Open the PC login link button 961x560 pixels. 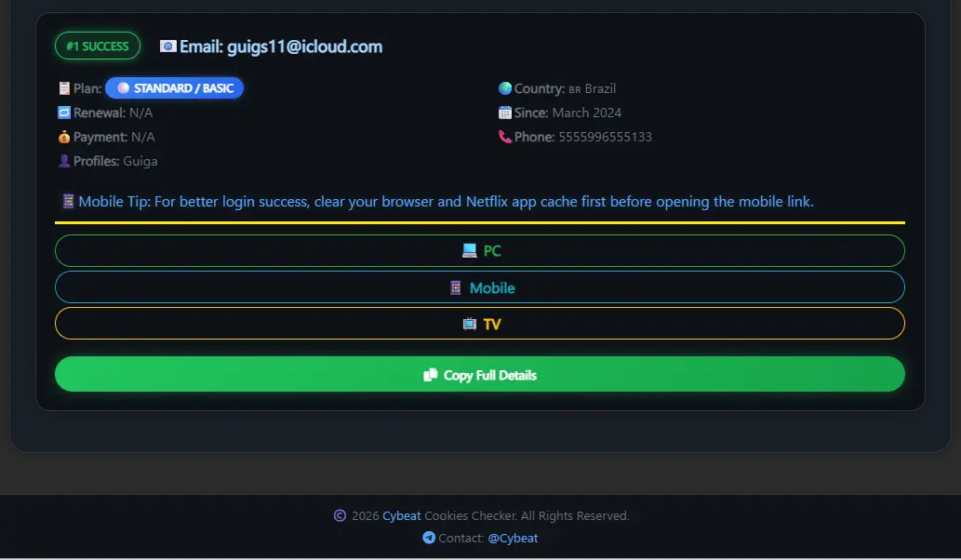(x=480, y=250)
